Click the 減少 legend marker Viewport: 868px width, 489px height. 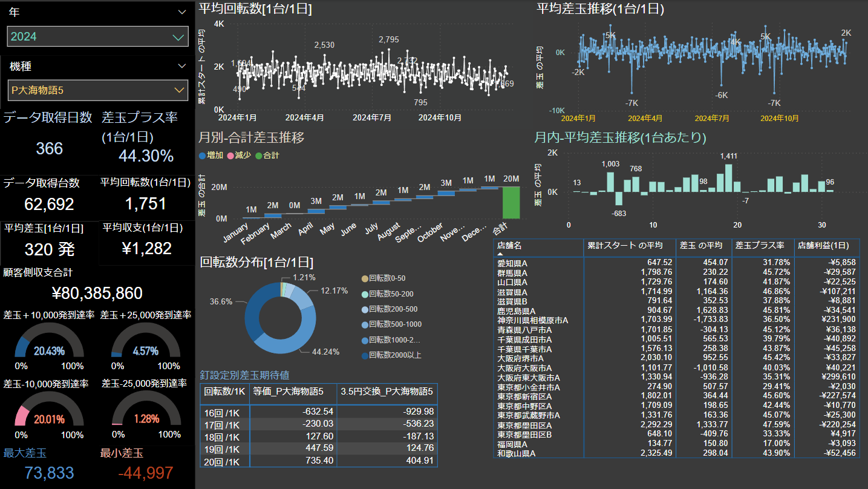tap(230, 156)
